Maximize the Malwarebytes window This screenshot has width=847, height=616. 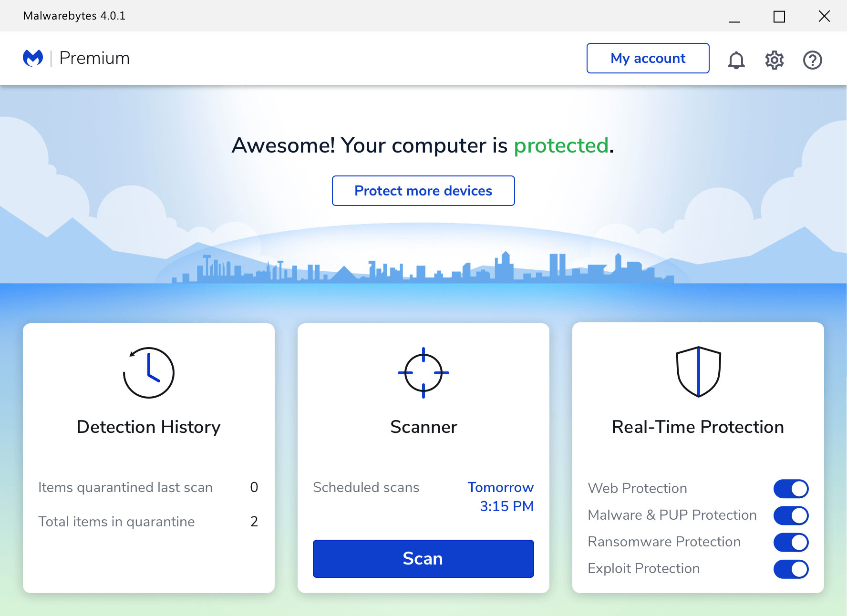(x=779, y=16)
